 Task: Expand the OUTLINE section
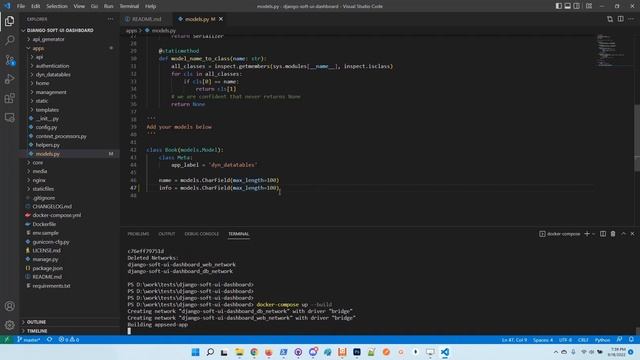[x=36, y=322]
